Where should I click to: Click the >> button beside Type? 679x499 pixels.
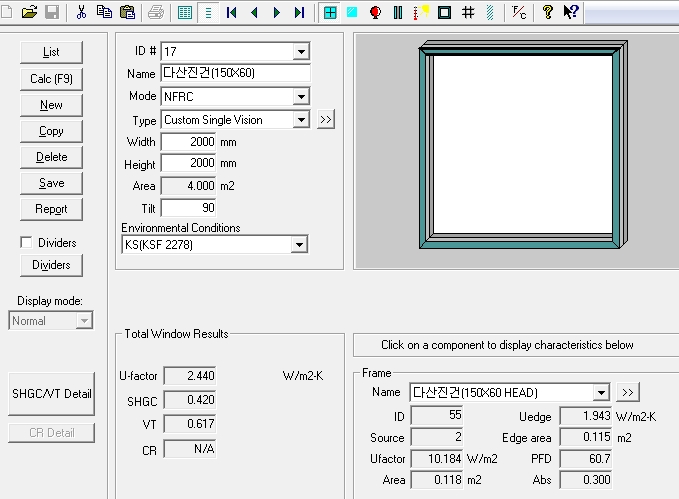(326, 120)
